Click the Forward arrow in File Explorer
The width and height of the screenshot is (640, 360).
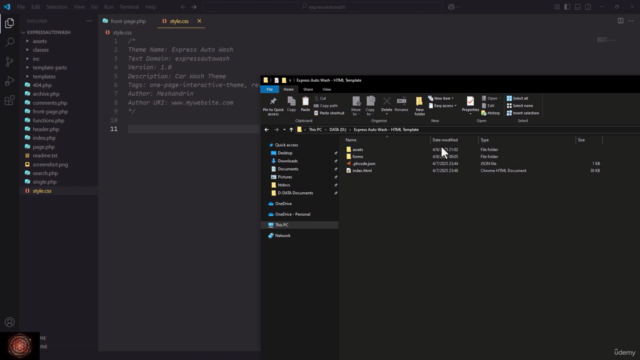pyautogui.click(x=276, y=130)
